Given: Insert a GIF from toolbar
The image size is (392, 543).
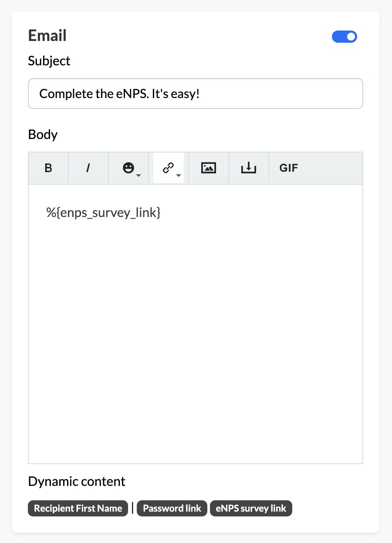Looking at the screenshot, I should click(x=289, y=168).
